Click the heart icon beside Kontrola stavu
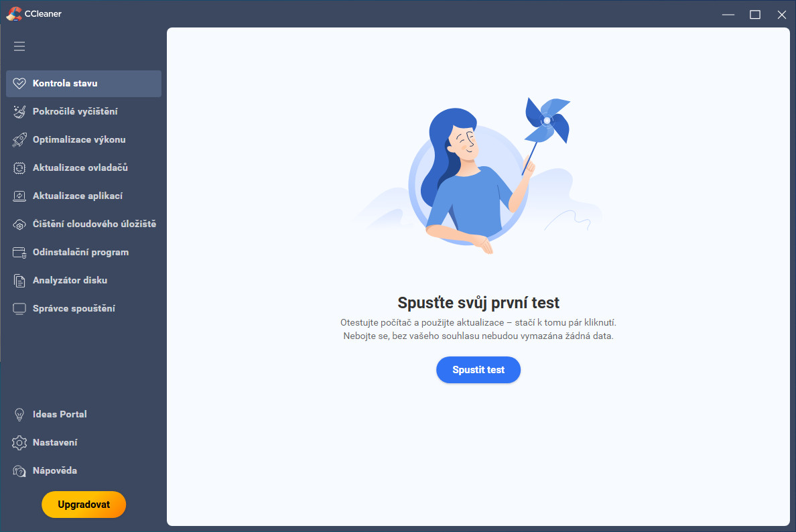Screen dimensions: 796x532 tap(19, 83)
